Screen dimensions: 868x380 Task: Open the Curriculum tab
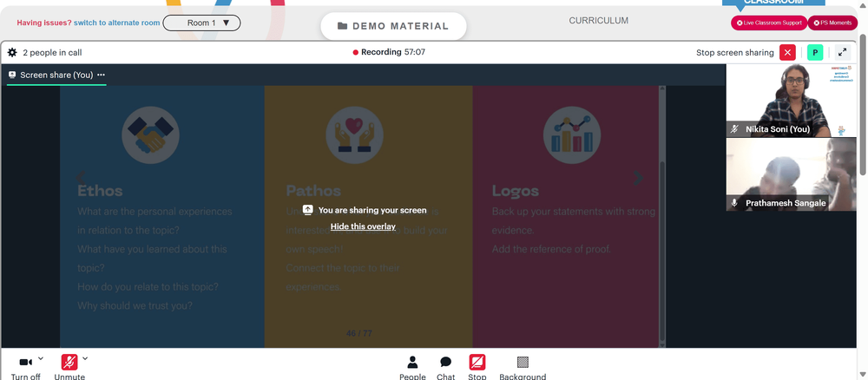pyautogui.click(x=598, y=21)
